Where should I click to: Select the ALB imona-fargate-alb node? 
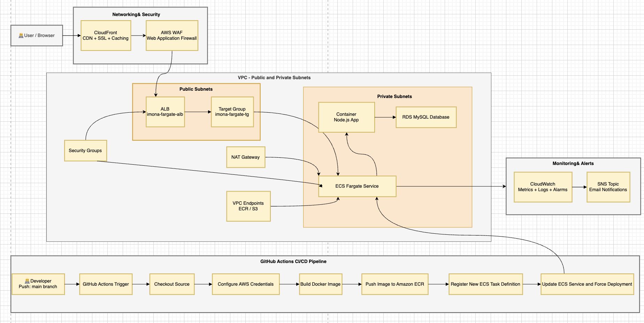pyautogui.click(x=166, y=112)
